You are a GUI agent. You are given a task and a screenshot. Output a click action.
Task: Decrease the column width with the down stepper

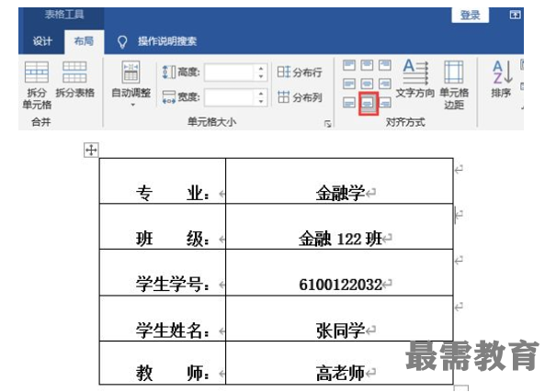tap(261, 102)
